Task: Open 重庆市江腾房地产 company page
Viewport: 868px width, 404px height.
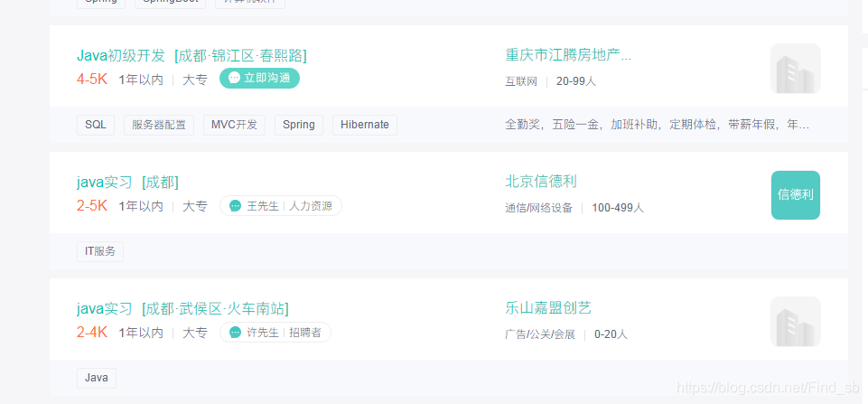Action: 568,56
